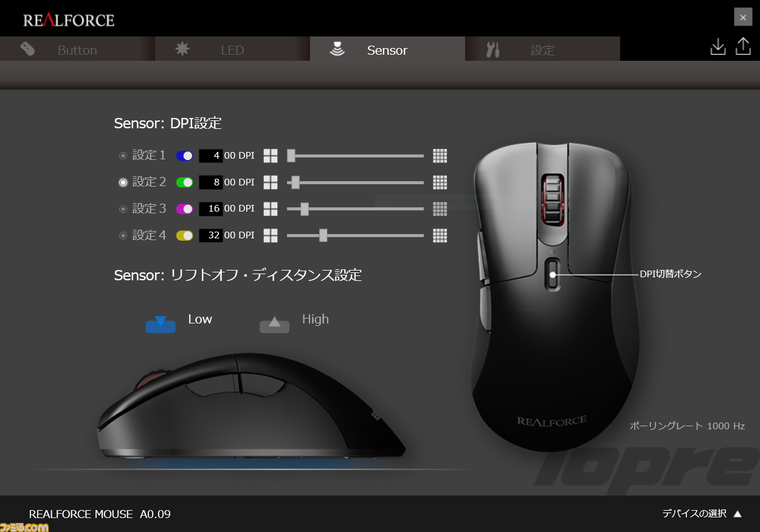Click the 設定 3 DPI slider handle
The width and height of the screenshot is (760, 532).
[305, 209]
